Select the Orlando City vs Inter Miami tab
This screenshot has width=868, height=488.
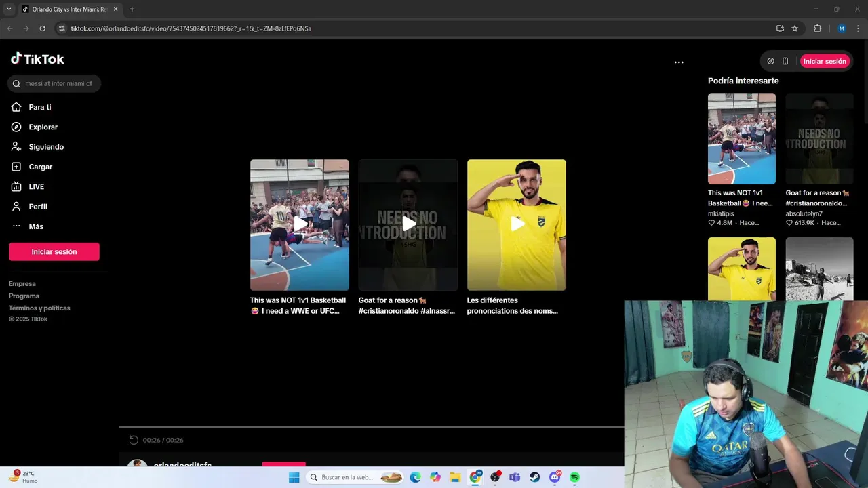69,9
